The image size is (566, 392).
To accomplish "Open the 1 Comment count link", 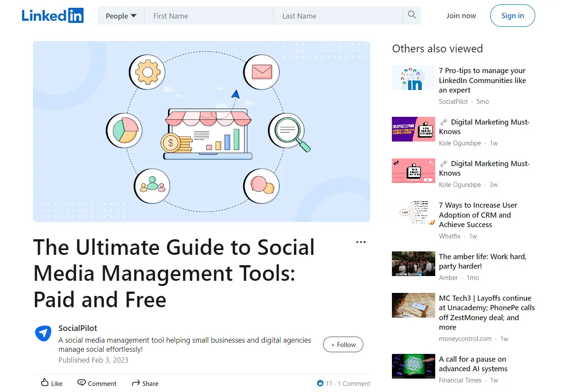I will [354, 384].
